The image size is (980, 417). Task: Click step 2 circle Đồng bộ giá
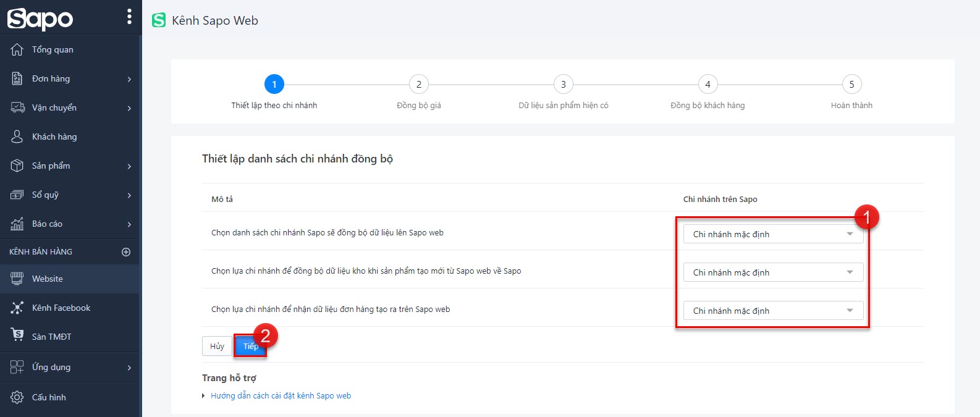[419, 85]
